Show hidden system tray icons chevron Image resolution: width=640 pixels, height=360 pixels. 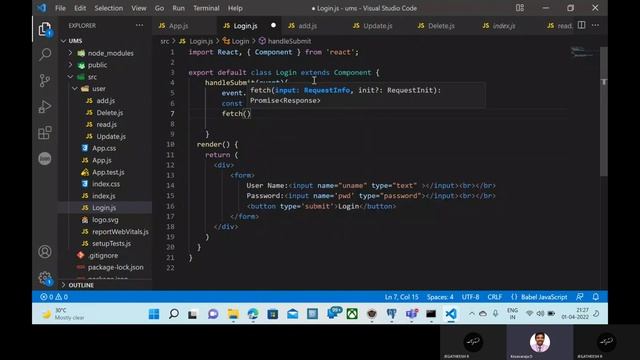(x=471, y=314)
